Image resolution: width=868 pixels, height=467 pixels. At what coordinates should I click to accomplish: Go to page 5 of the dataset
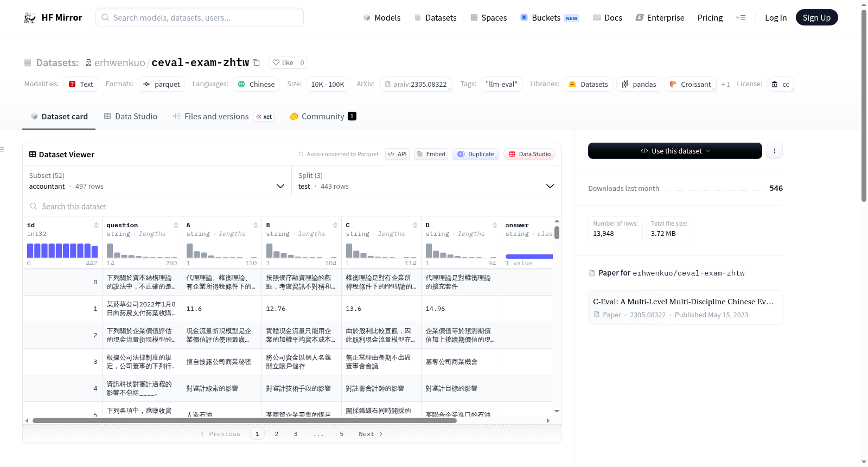tap(342, 434)
